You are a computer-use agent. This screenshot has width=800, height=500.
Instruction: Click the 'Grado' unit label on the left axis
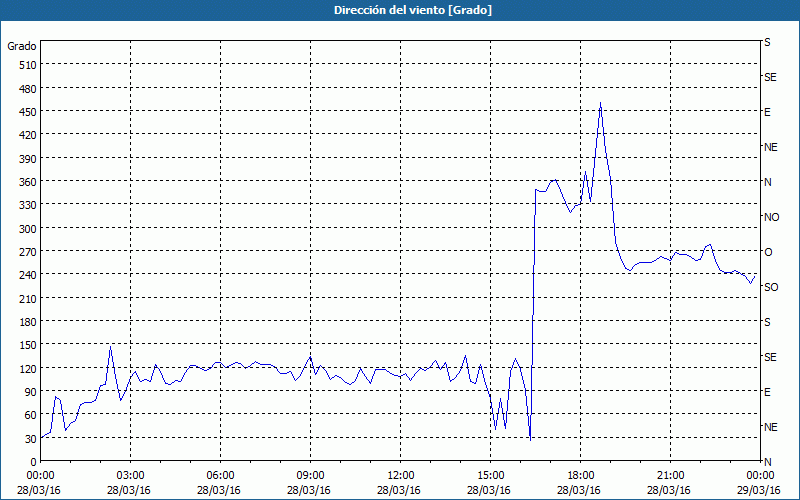22,46
